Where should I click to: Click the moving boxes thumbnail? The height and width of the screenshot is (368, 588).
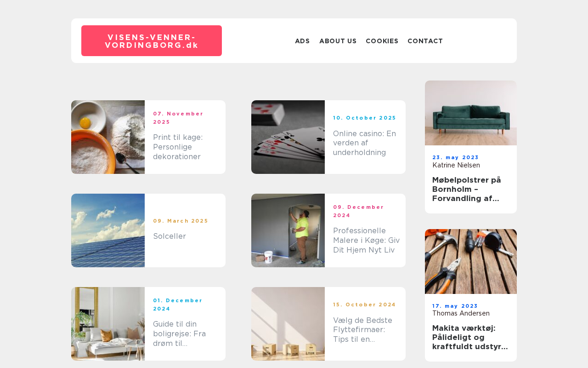pos(288,324)
